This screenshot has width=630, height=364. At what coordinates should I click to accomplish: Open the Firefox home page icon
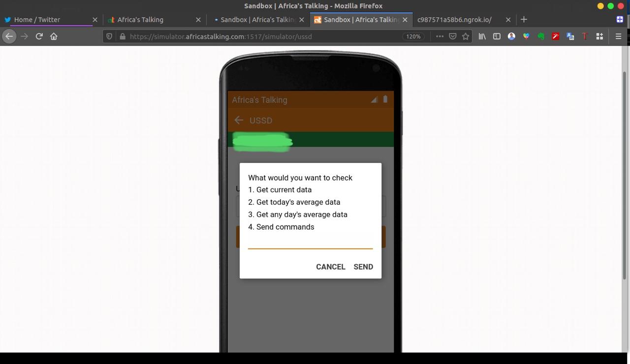(54, 36)
